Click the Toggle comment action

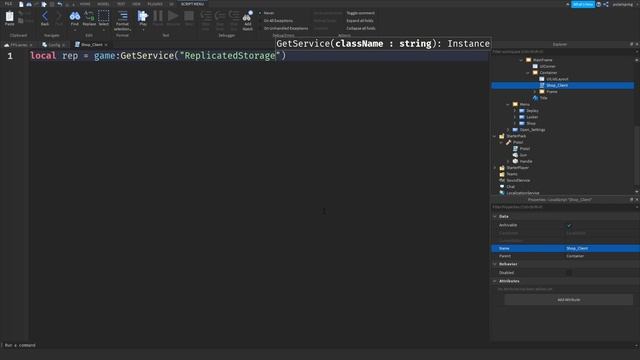coord(360,13)
